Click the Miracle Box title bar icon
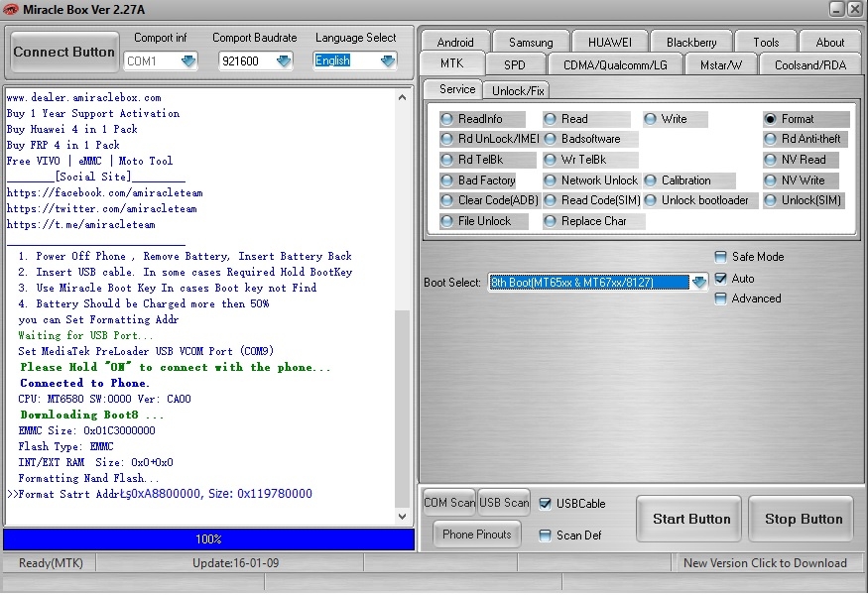 11,9
